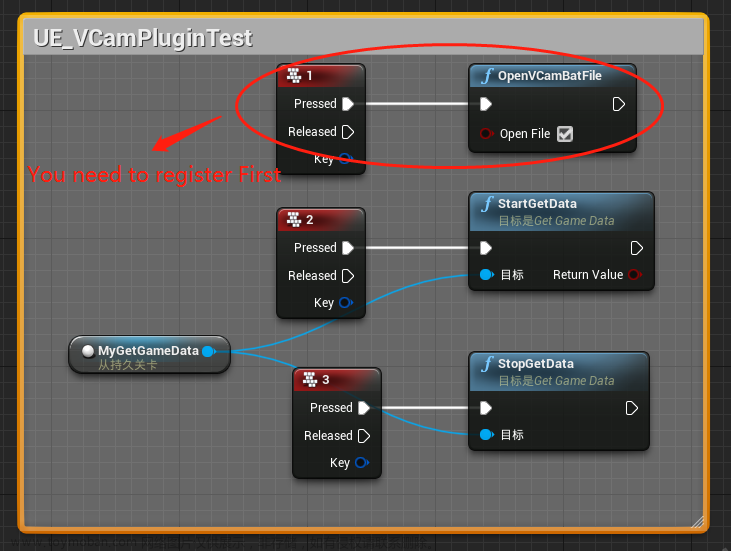Click the MyGetGameData output pin
The width and height of the screenshot is (731, 551).
tap(208, 351)
